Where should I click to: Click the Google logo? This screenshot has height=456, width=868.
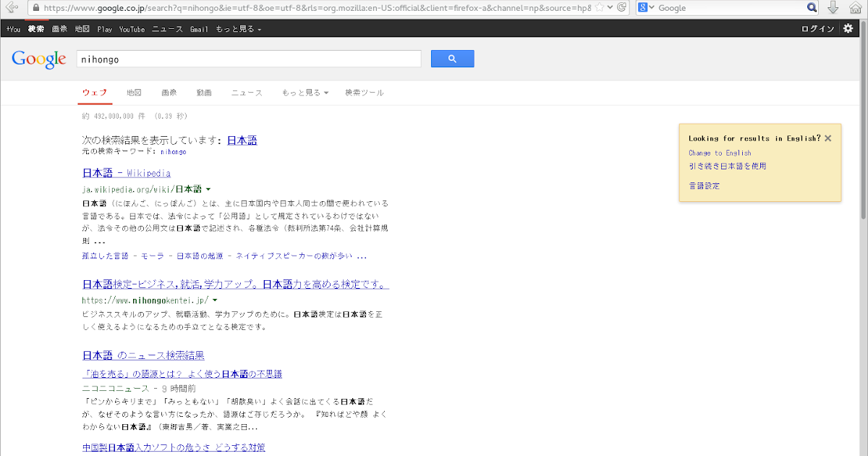pyautogui.click(x=38, y=59)
